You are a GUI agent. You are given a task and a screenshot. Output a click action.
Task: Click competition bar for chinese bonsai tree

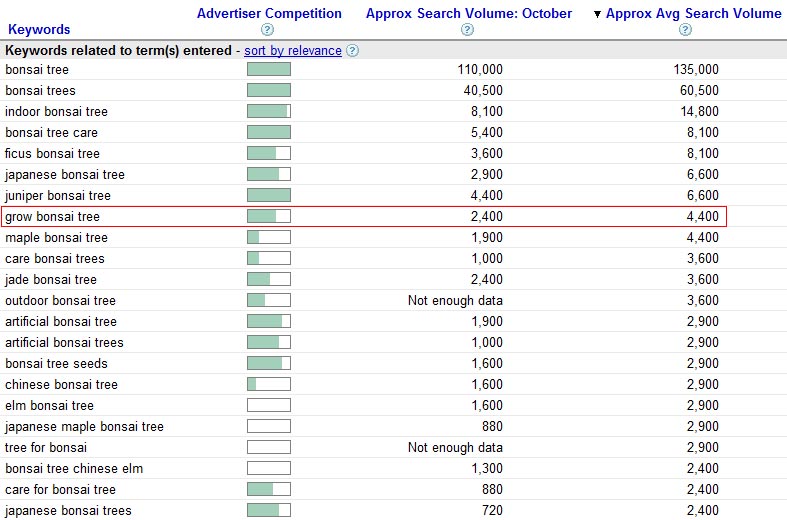click(269, 384)
